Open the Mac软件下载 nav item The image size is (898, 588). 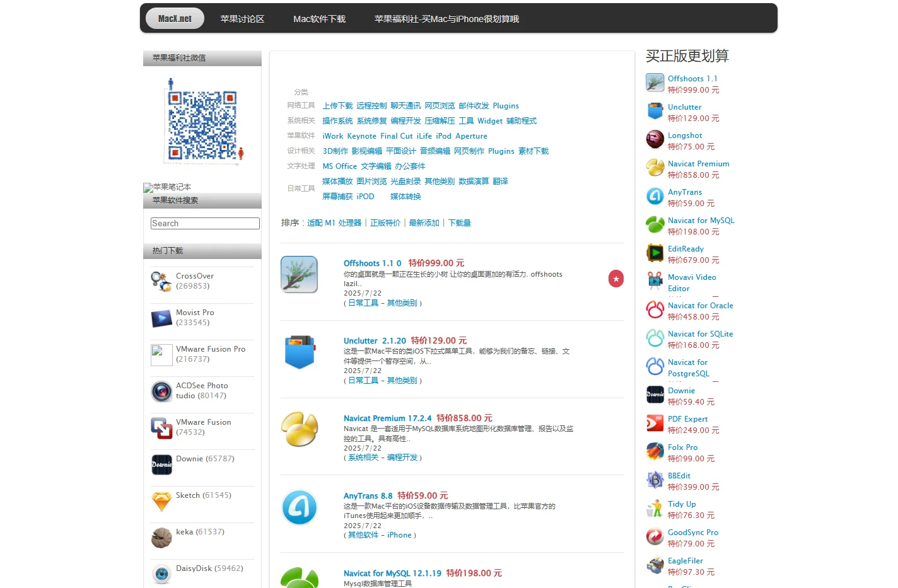coord(319,19)
